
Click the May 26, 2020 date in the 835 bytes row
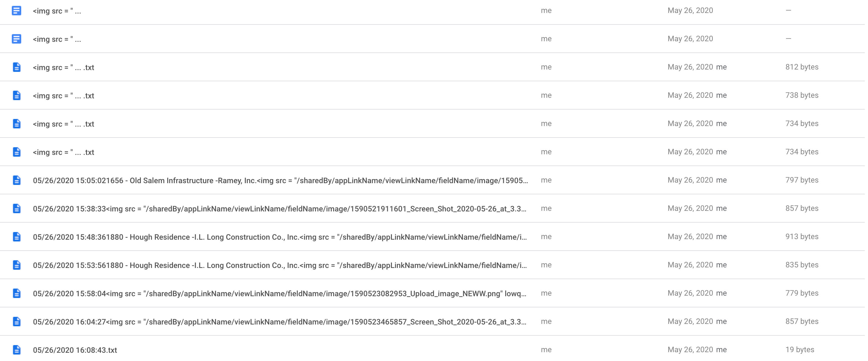click(x=690, y=265)
